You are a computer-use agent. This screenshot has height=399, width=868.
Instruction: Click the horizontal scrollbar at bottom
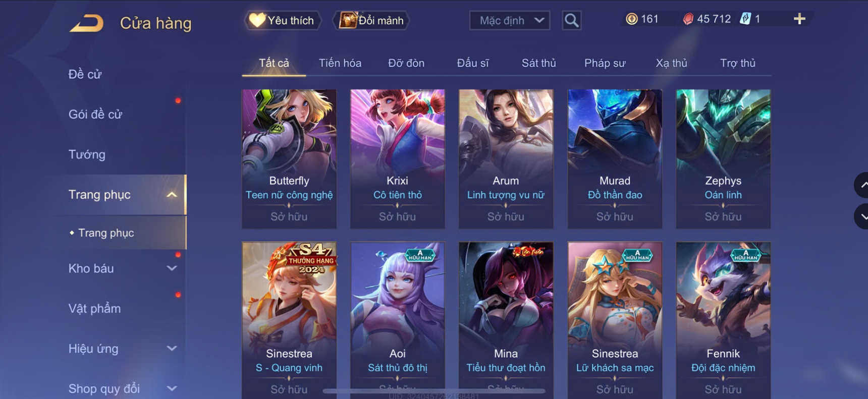pos(434,391)
